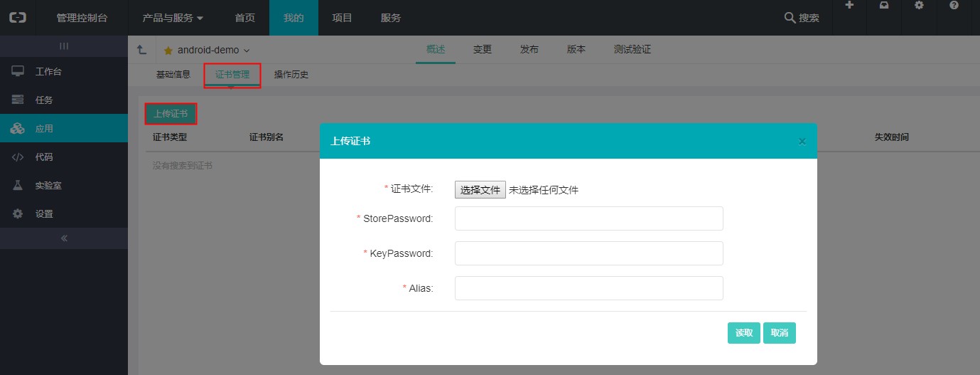Screen dimensions: 980x375
Task: Click the Alibaba Cloud logo icon
Action: (18, 18)
